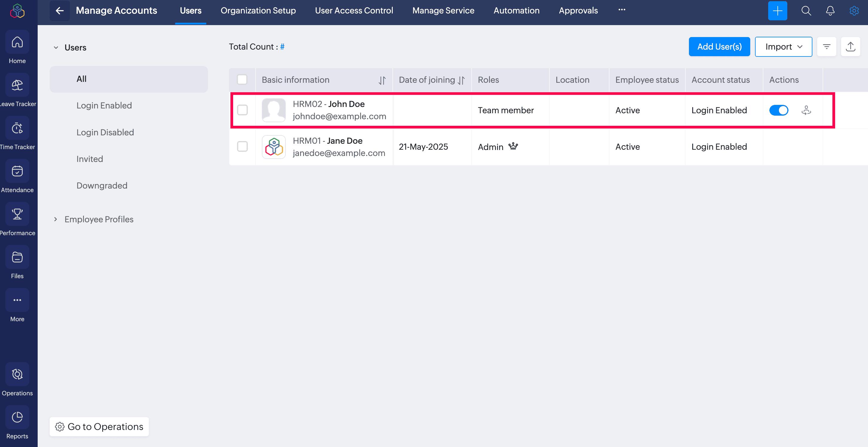This screenshot has height=447, width=868.
Task: Open the Time Tracker module
Action: point(17,129)
